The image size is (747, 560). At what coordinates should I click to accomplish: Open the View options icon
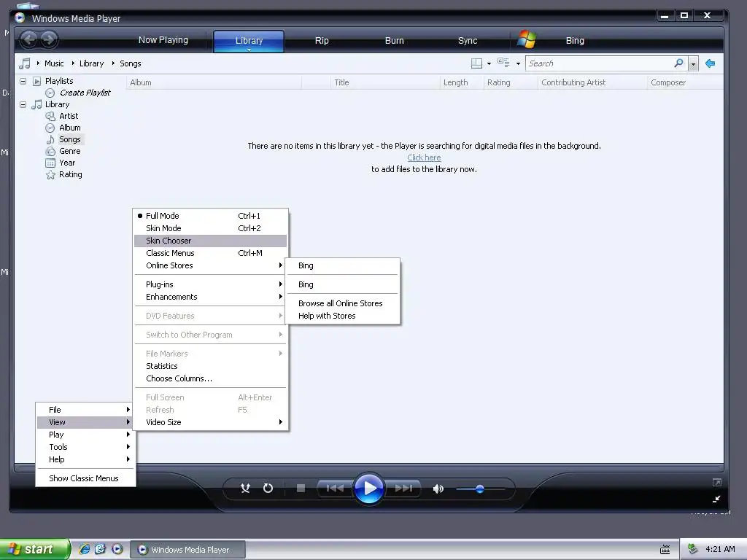(503, 63)
